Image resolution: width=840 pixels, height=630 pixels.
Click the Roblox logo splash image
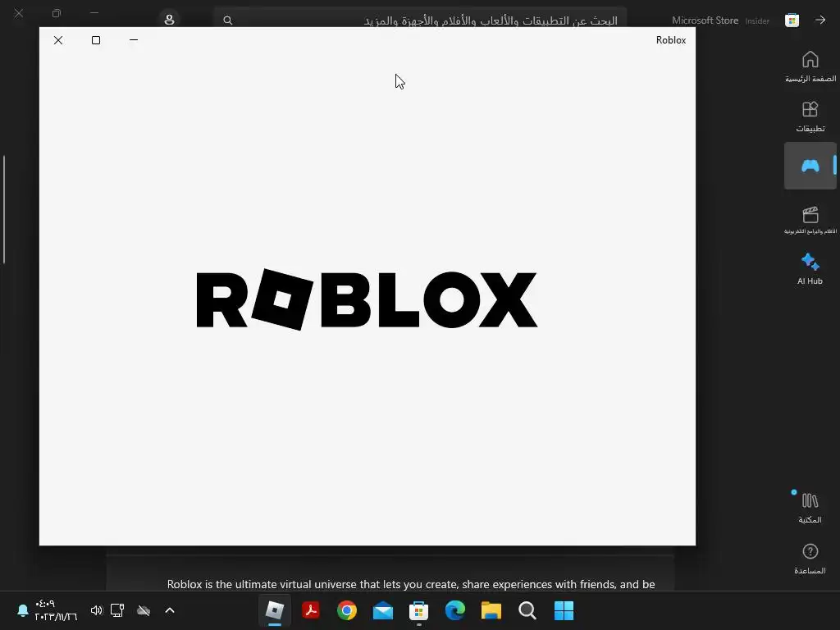click(x=367, y=299)
